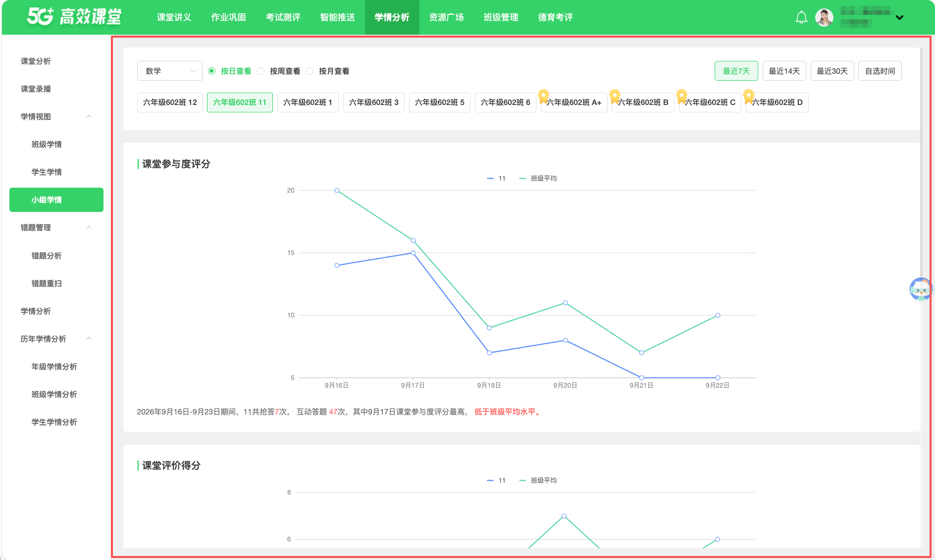Open 课堂录播 in the sidebar
The width and height of the screenshot is (935, 560).
[36, 89]
